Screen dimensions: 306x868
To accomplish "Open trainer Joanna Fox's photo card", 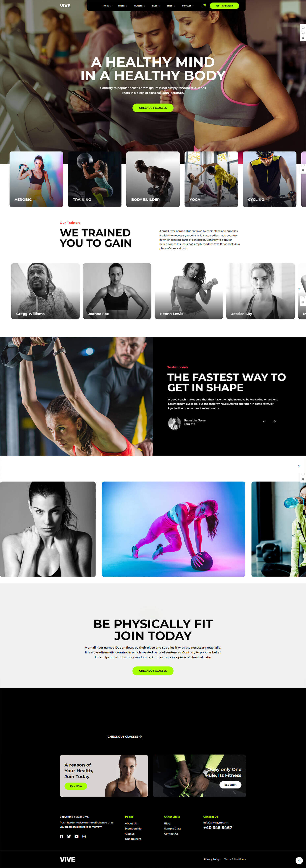I will 117,291.
